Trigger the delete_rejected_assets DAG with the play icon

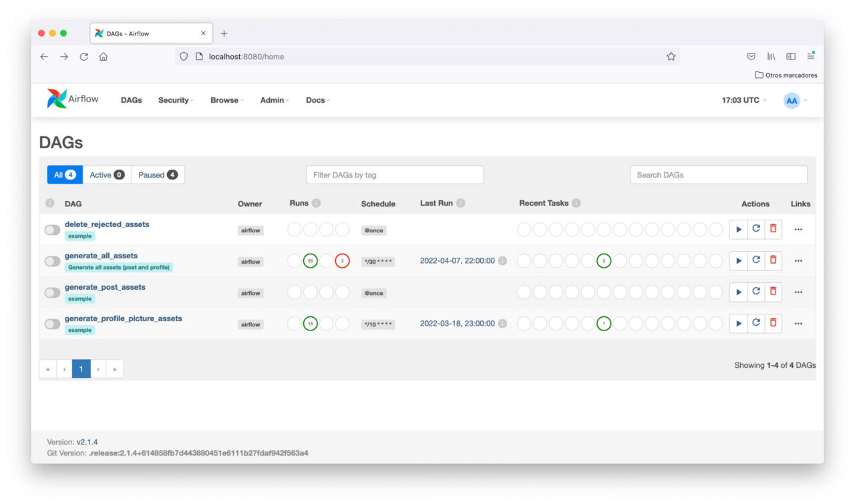pyautogui.click(x=738, y=229)
